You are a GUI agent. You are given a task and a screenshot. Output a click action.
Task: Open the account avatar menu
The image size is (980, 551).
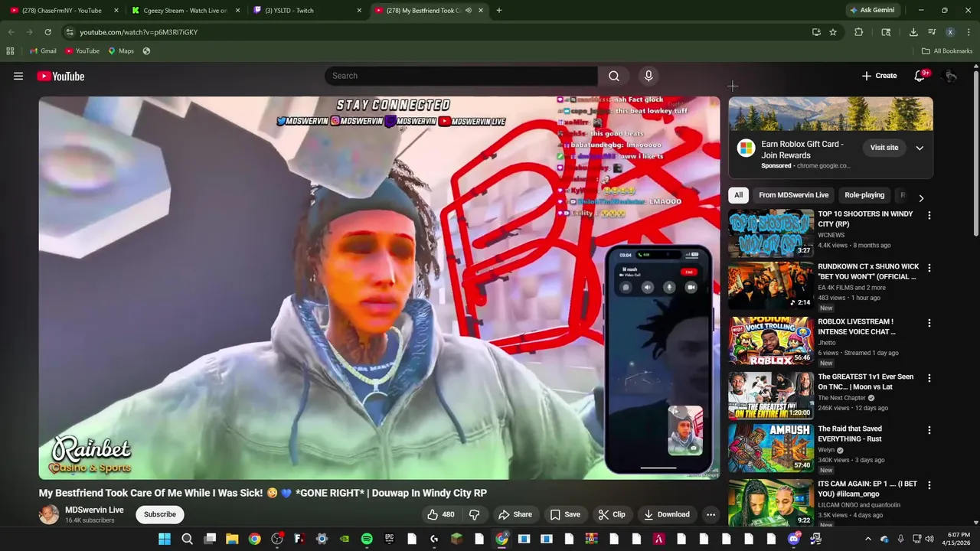tap(950, 76)
